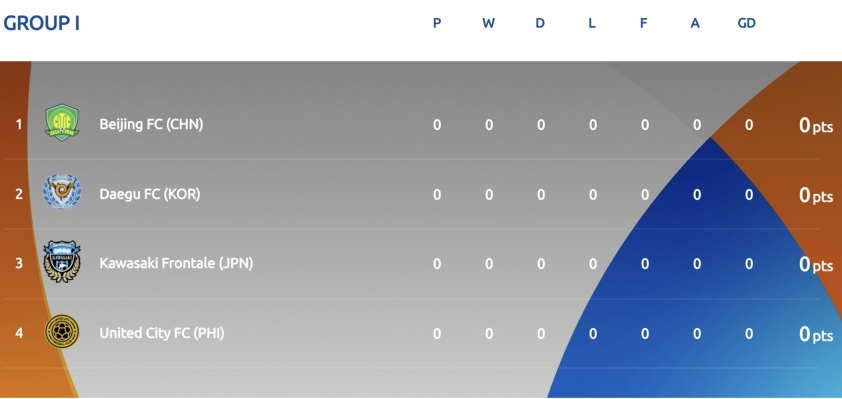Click the D draws column header
The width and height of the screenshot is (842, 399).
(540, 23)
